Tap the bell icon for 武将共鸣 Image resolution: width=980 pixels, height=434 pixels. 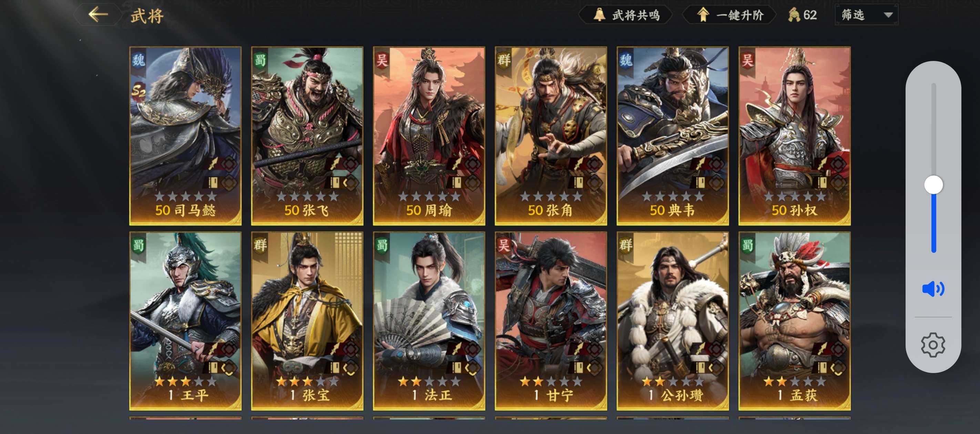(599, 15)
